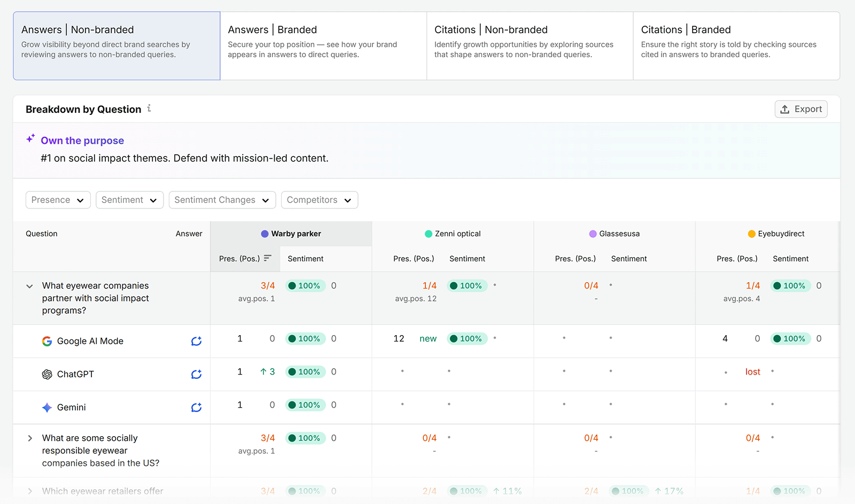Click the Glassesusa purple color dot
Image resolution: width=855 pixels, height=504 pixels.
tap(593, 234)
